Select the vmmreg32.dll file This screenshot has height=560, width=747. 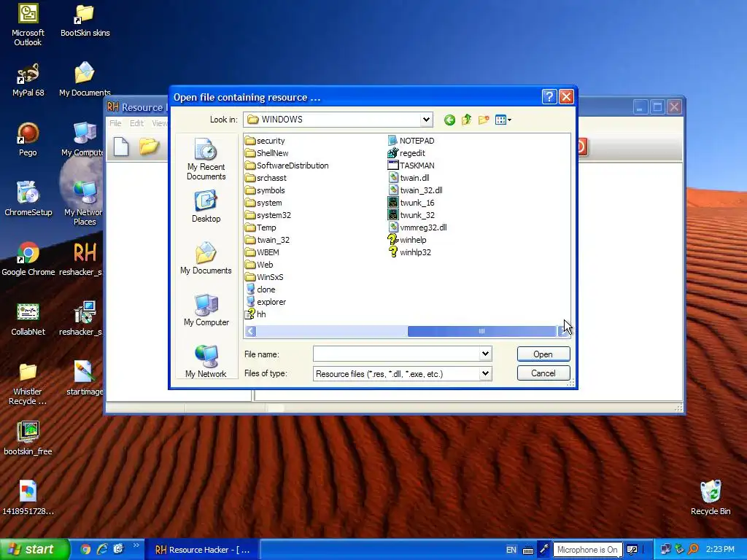[x=418, y=227]
